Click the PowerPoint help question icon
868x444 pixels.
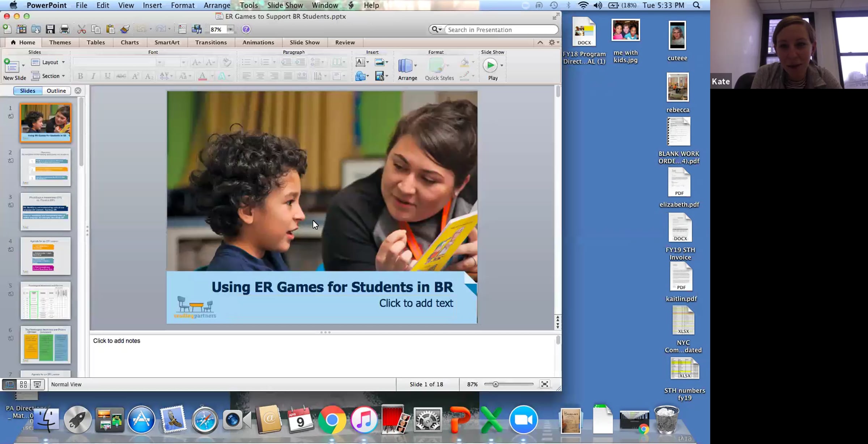pos(246,29)
